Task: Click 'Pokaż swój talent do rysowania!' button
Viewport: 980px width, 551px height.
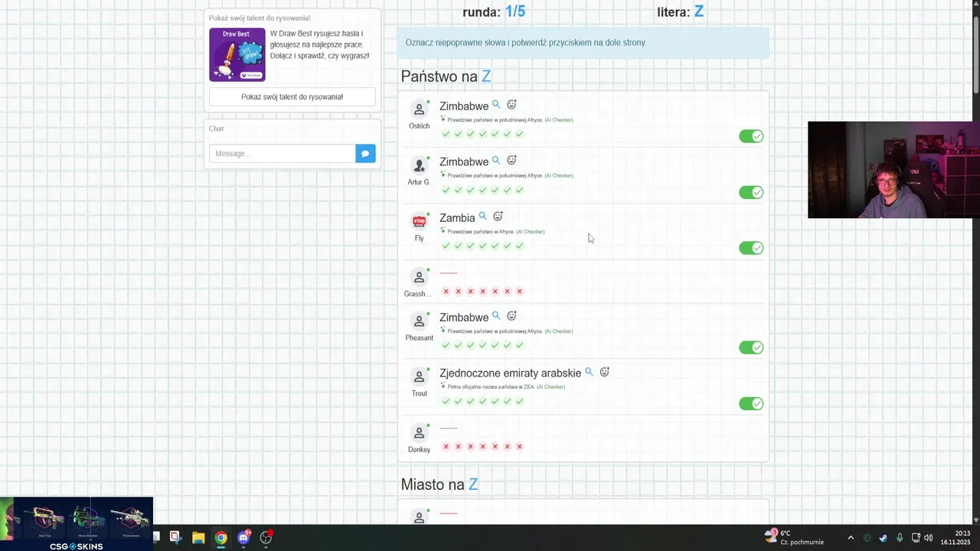Action: point(292,97)
